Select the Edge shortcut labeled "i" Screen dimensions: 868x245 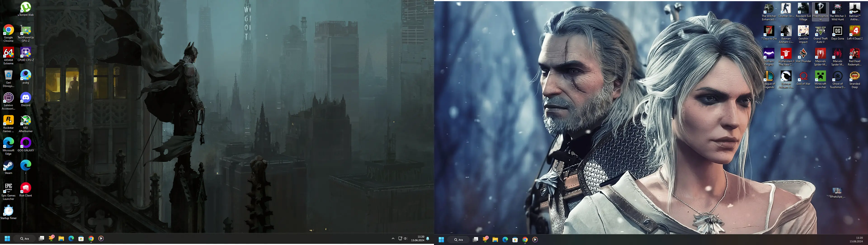tap(26, 167)
